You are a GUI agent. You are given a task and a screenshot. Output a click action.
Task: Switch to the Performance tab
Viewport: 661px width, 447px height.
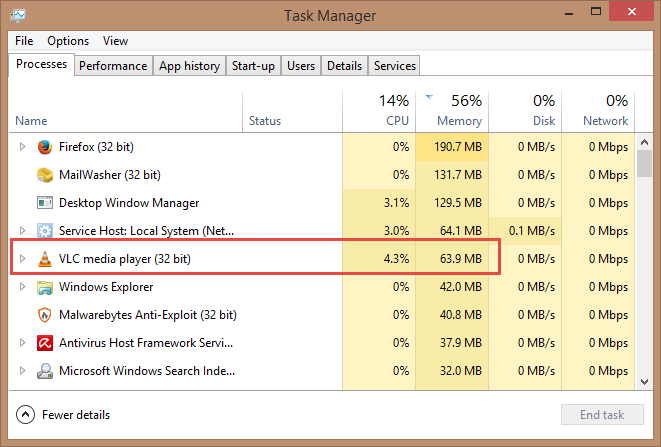click(113, 66)
